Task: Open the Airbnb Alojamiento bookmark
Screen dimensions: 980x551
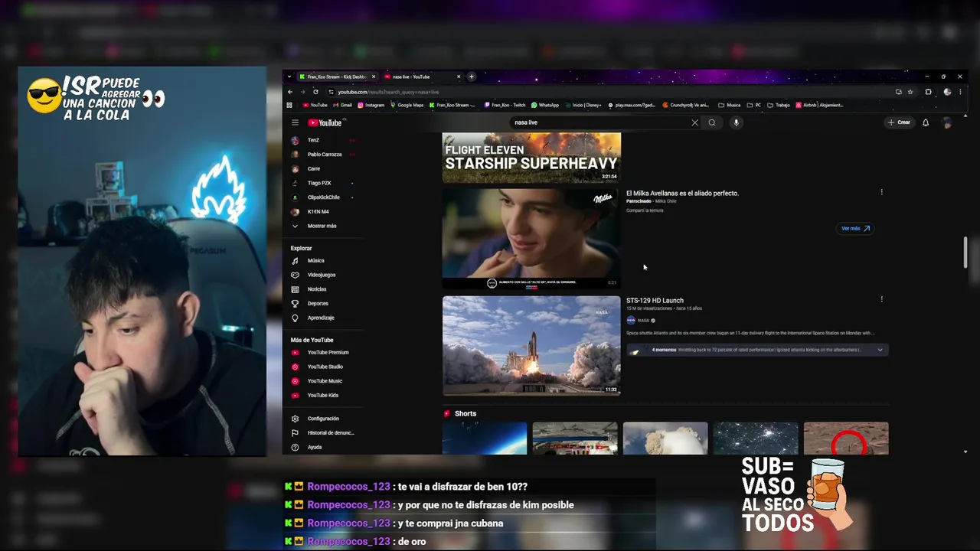Action: (x=819, y=105)
